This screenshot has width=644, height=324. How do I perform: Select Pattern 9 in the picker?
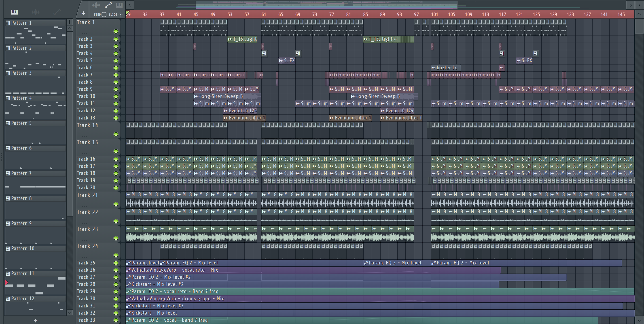(x=35, y=224)
